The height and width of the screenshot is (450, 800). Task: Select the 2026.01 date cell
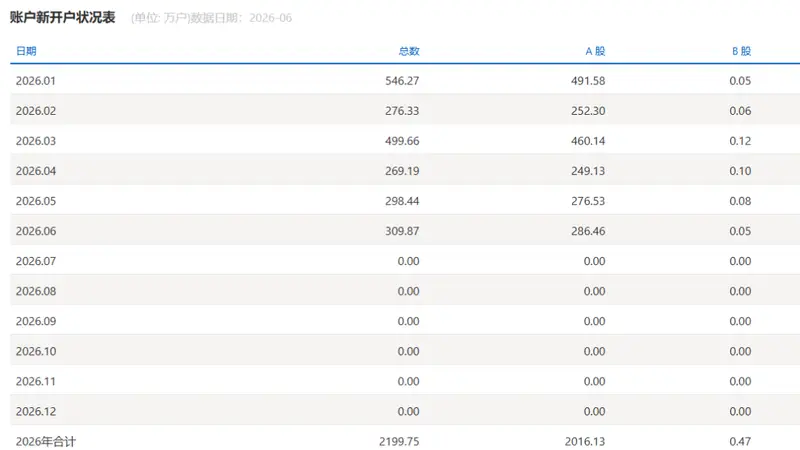point(36,81)
